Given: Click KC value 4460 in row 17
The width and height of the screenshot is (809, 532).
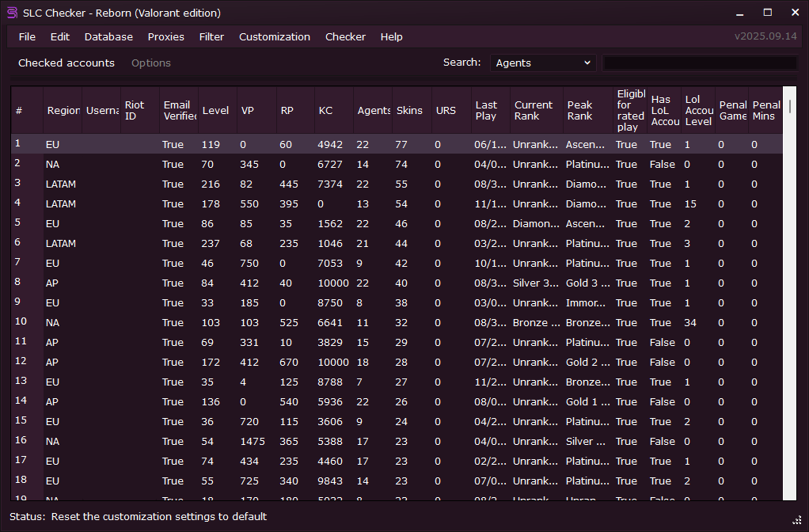Looking at the screenshot, I should coord(330,462).
